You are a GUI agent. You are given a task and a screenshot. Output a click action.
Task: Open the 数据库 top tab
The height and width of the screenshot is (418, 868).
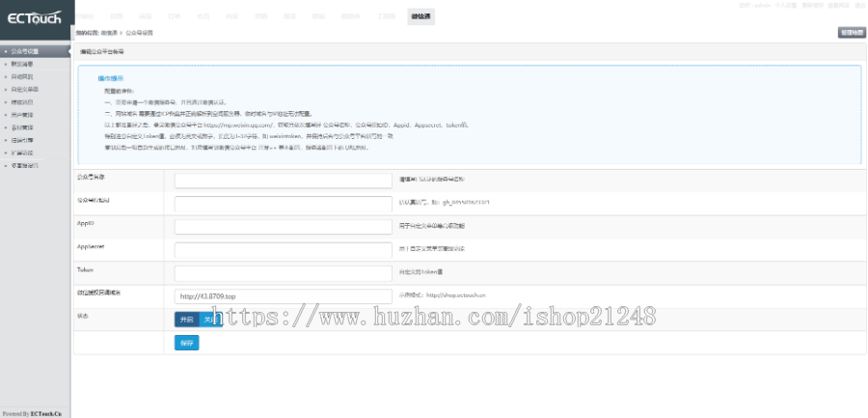point(350,16)
